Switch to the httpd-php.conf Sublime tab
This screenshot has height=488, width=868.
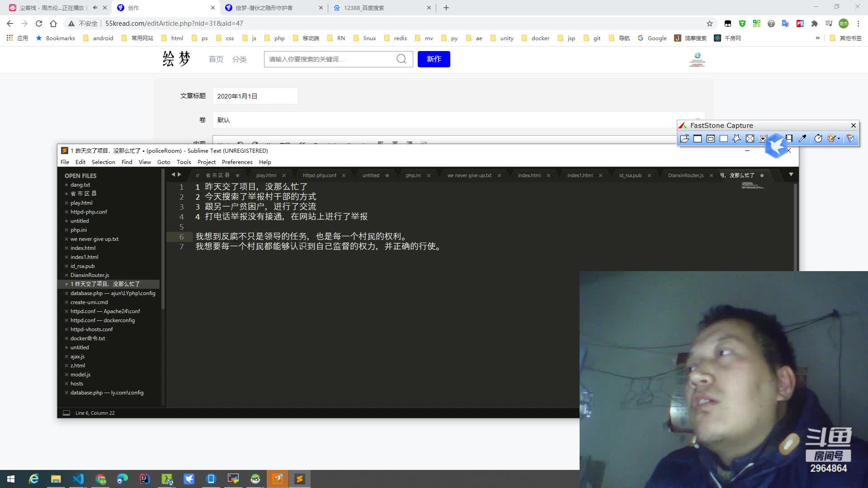coord(319,175)
